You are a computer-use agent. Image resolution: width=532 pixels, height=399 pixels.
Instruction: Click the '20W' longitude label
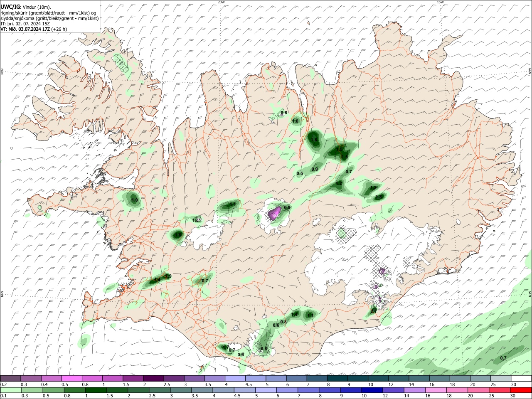221,2
